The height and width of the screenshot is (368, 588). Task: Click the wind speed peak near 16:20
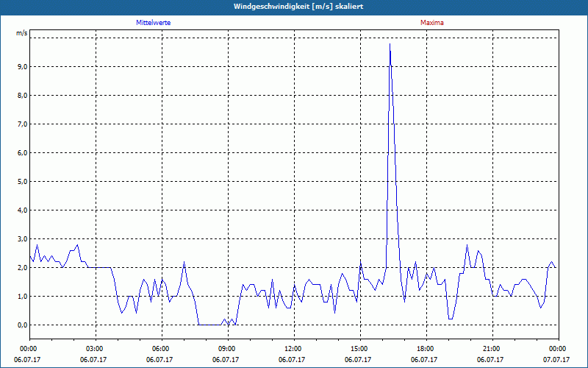390,44
